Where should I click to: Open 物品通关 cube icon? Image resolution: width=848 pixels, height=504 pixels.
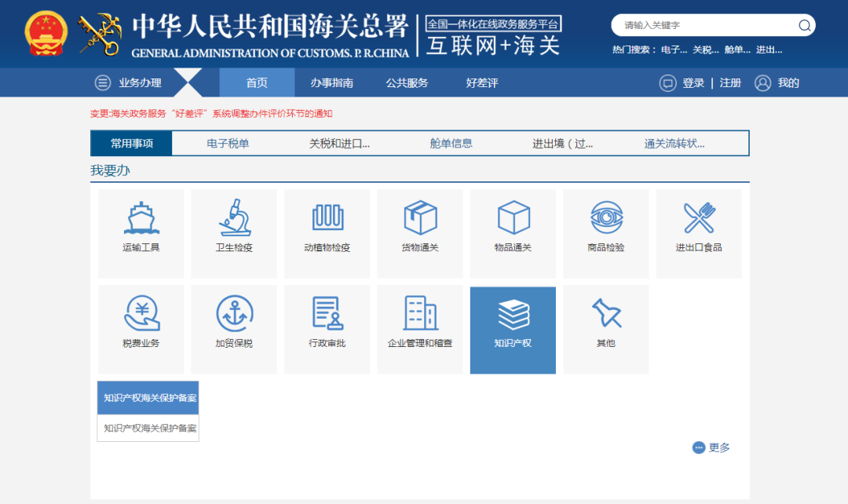(513, 222)
